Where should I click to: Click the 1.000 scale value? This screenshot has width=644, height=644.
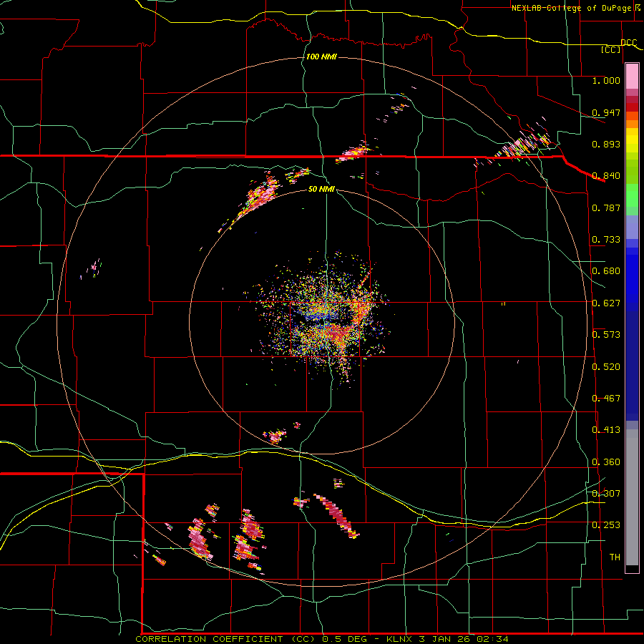[606, 80]
